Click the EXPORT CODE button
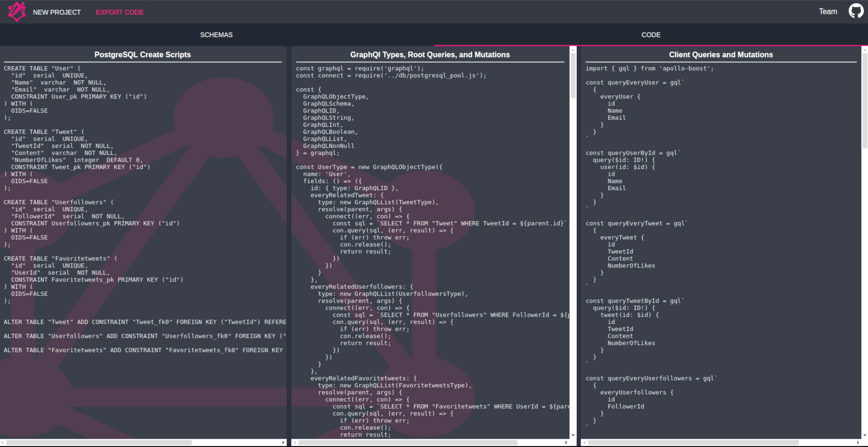The width and height of the screenshot is (868, 447). [119, 12]
